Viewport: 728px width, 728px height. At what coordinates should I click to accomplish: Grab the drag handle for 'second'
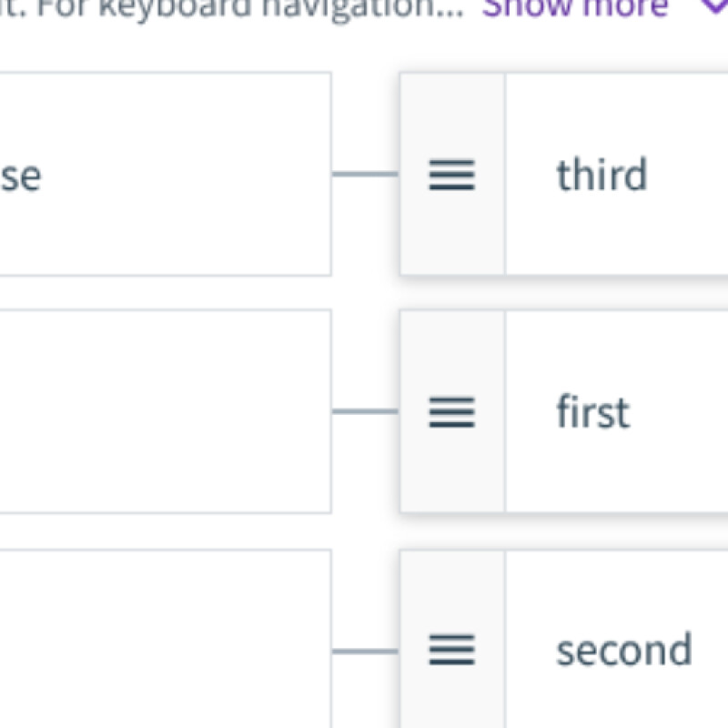451,650
